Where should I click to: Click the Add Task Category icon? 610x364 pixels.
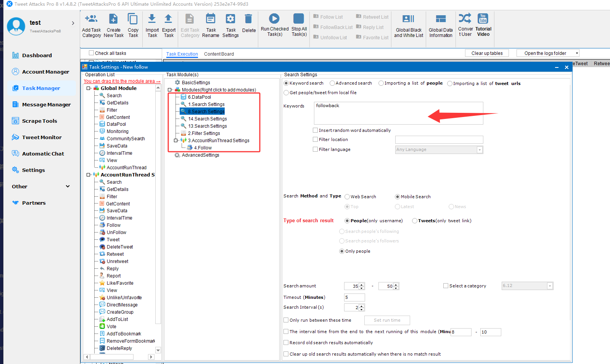click(91, 19)
